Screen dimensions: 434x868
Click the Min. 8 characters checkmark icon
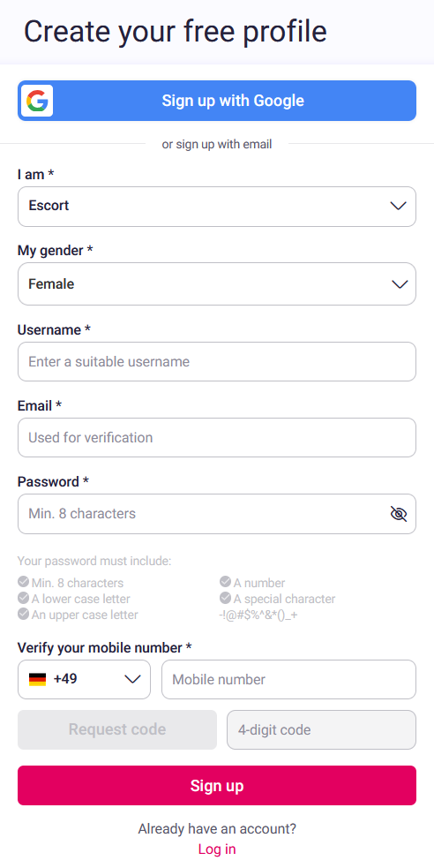point(23,582)
